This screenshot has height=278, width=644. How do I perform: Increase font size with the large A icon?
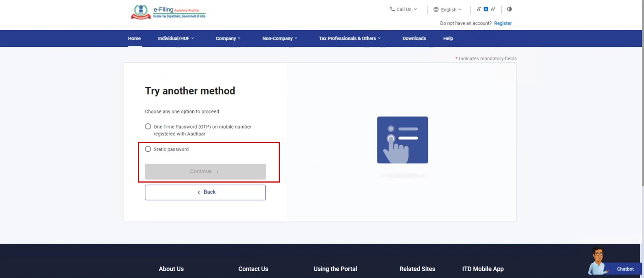493,9
